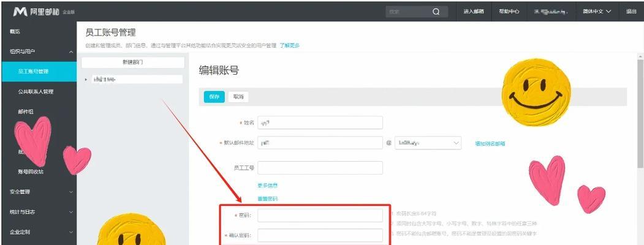The image size is (644, 245).
Task: Open the email domain dropdown
Action: tap(428, 143)
